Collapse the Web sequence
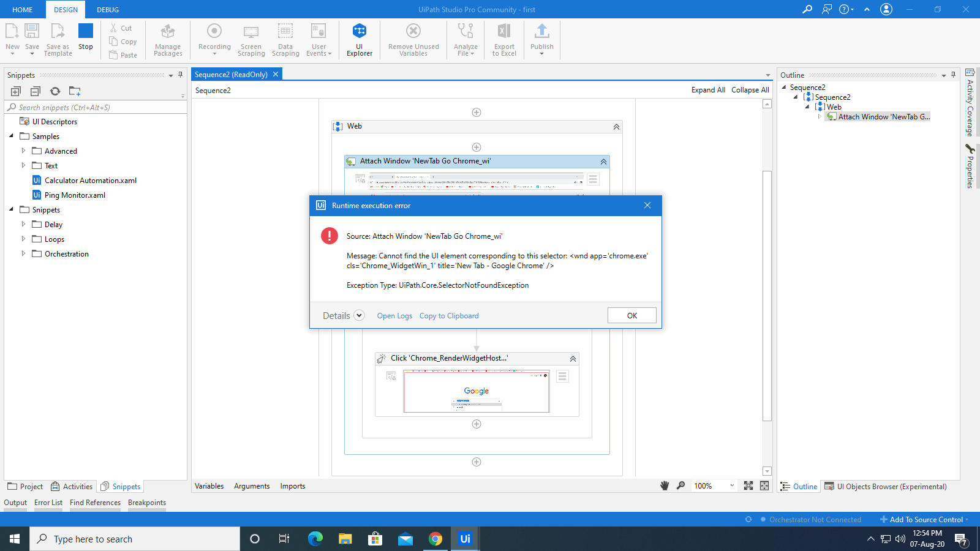This screenshot has height=551, width=980. tap(616, 127)
